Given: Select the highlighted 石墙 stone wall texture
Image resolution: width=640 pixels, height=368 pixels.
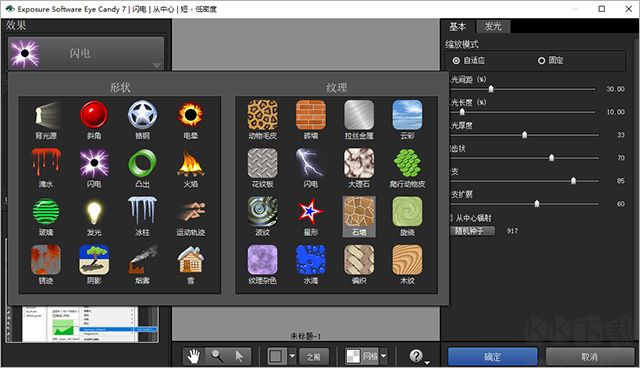Looking at the screenshot, I should pos(359,217).
